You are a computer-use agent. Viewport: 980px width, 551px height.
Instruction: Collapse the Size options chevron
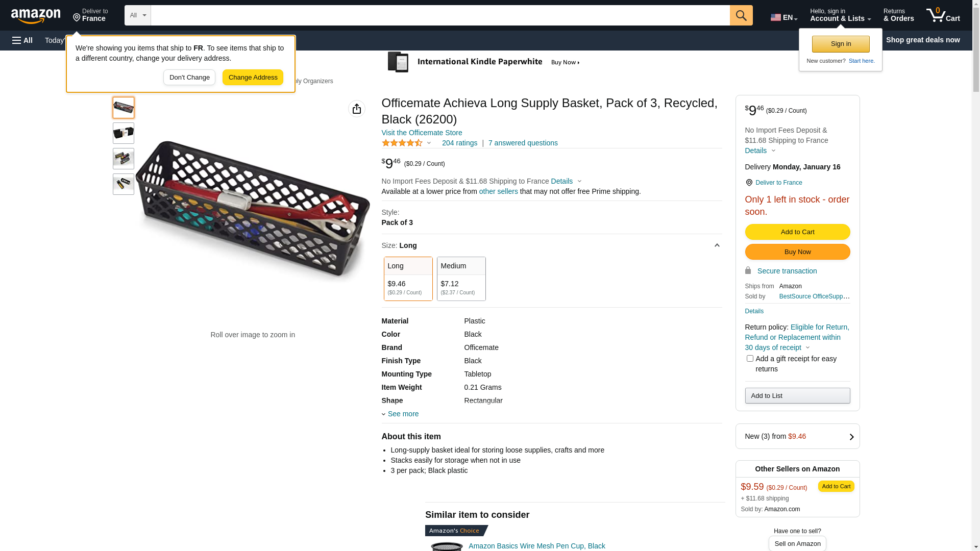tap(717, 245)
